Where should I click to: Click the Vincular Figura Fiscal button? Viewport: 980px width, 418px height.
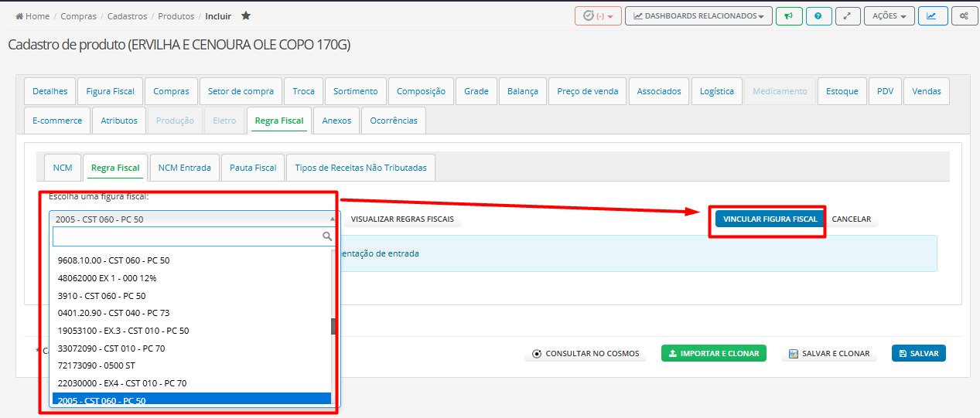770,219
